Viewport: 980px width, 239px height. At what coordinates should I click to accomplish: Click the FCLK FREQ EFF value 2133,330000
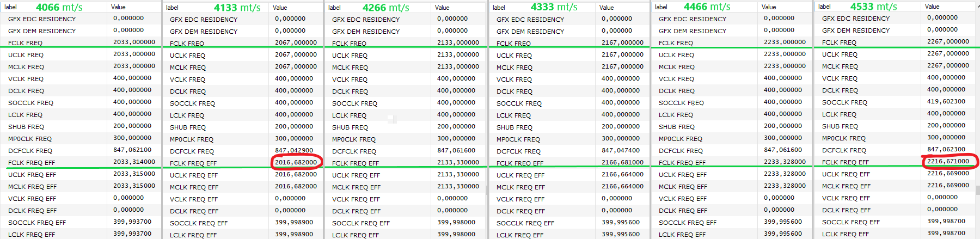(458, 162)
